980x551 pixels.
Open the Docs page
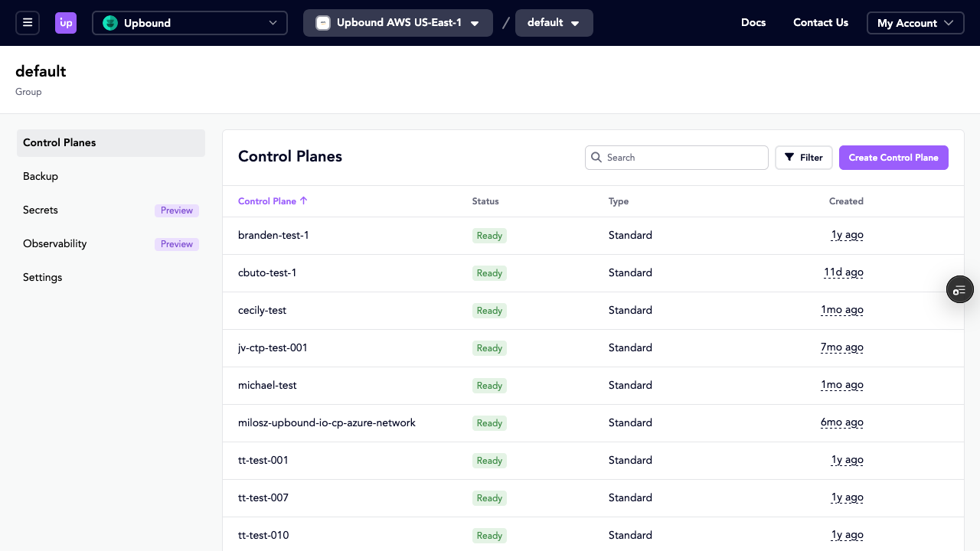(x=753, y=22)
